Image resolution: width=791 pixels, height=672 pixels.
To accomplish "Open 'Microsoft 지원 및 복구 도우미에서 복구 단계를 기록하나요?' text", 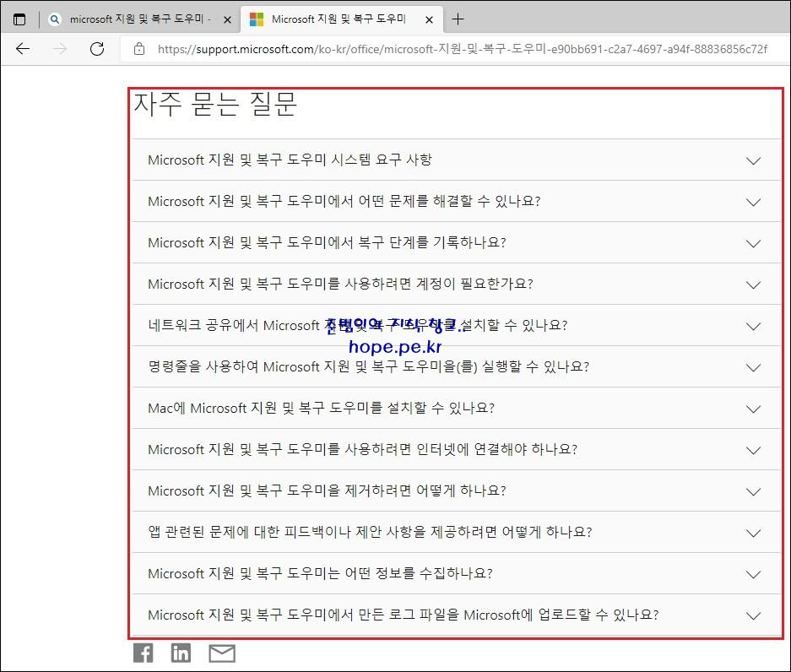I will coord(327,242).
